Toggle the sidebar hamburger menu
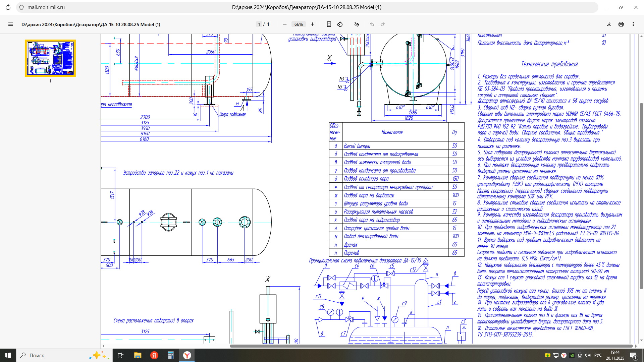The image size is (644, 362). [x=11, y=24]
